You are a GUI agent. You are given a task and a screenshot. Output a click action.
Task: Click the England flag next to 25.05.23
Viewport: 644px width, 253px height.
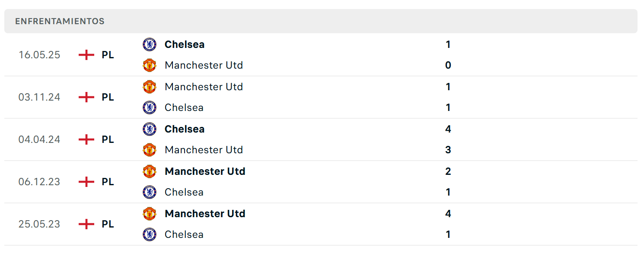(x=86, y=224)
